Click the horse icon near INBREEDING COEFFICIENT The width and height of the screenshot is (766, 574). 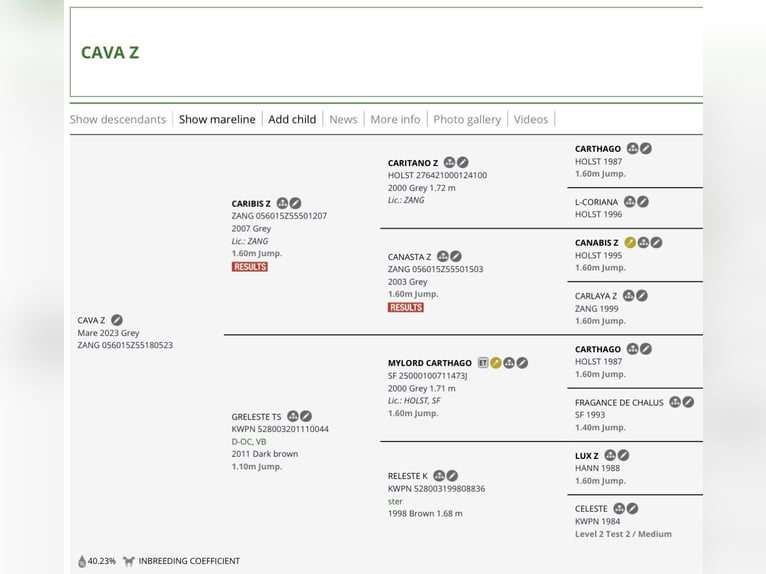128,561
